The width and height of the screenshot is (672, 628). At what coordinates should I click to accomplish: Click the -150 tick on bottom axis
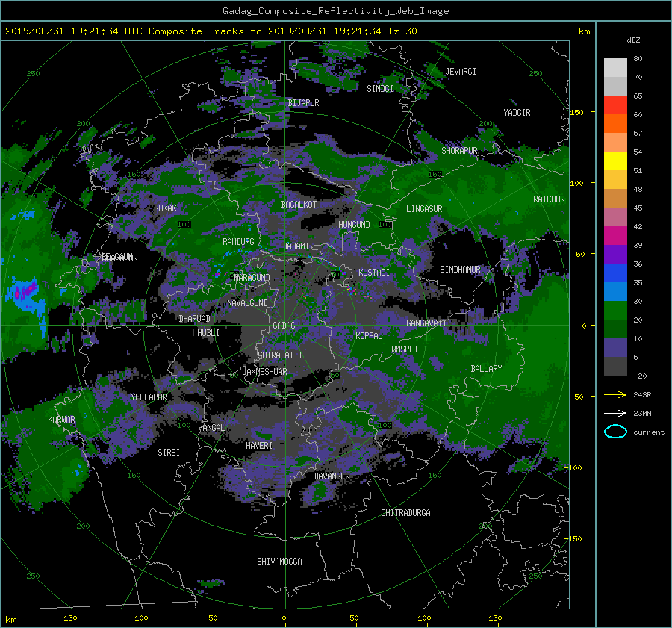coord(68,618)
